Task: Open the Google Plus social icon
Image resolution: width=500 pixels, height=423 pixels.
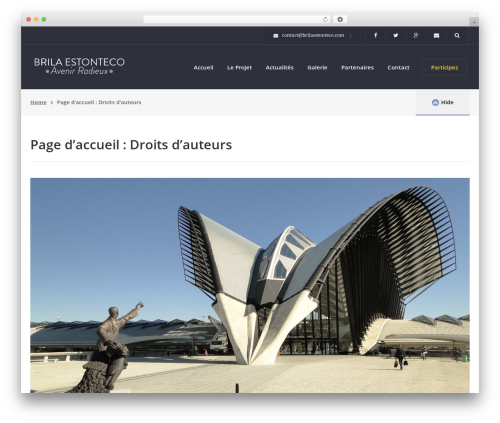Action: [416, 35]
